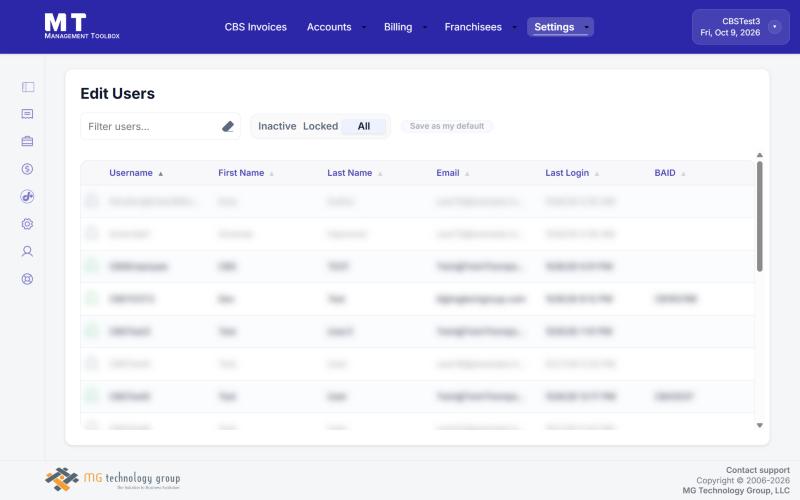Open the Accounts menu
This screenshot has width=800, height=500.
pos(329,27)
